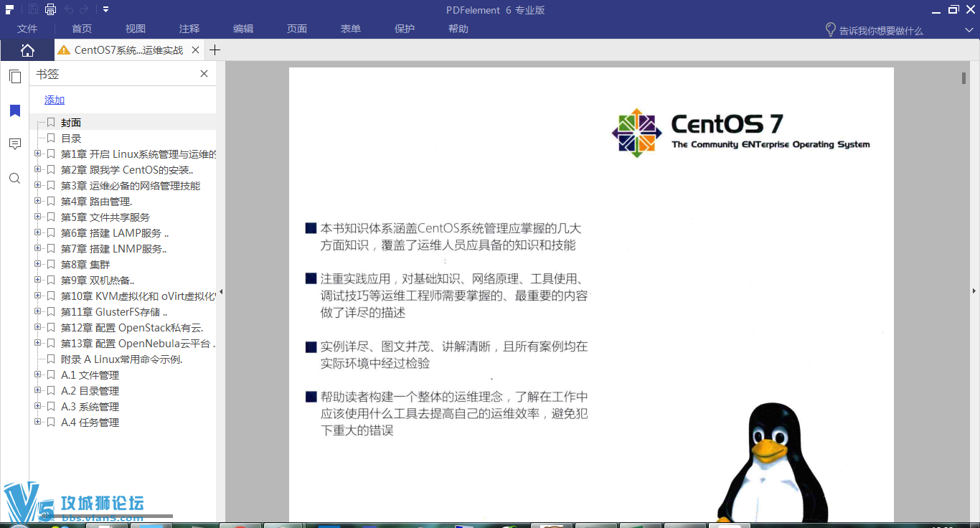Open the 首页 ribbon tab

click(x=82, y=29)
